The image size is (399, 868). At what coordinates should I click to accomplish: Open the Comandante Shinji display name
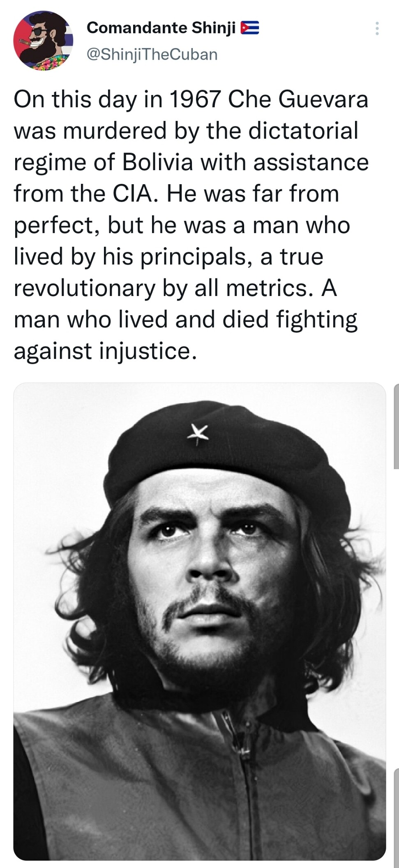coord(161,28)
